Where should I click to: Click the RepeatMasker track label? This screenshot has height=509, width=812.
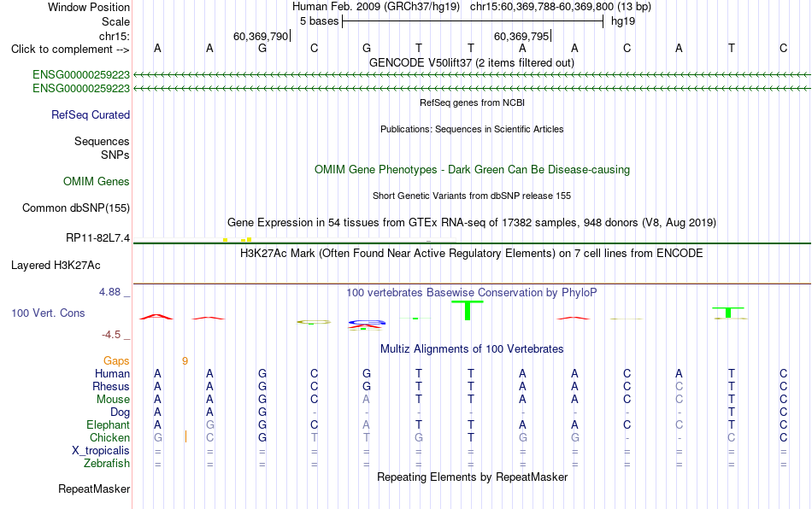(94, 489)
